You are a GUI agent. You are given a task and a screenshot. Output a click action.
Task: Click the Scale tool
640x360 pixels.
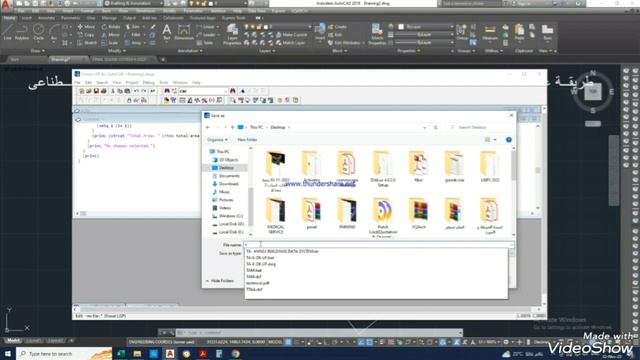point(110,42)
